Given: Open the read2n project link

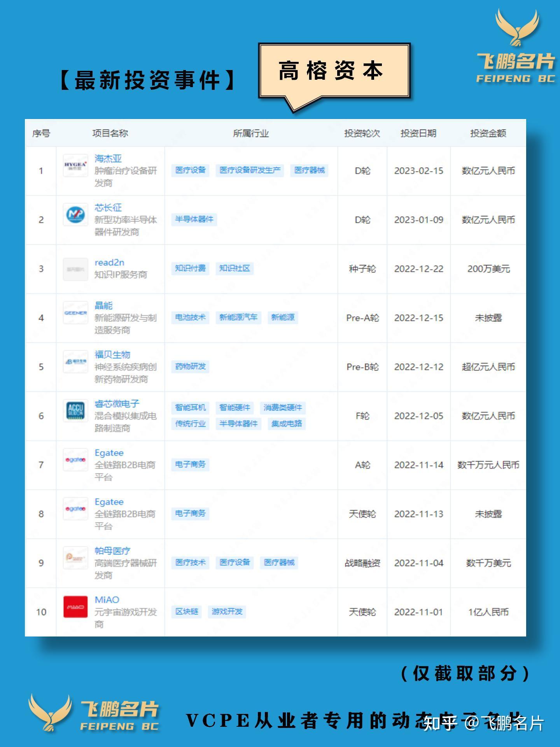Looking at the screenshot, I should coord(109,263).
